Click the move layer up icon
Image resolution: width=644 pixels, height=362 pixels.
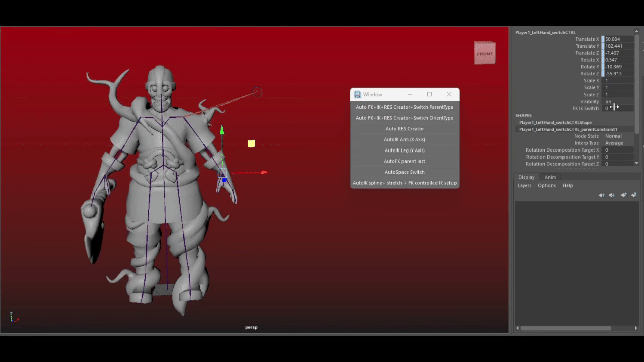pos(601,195)
